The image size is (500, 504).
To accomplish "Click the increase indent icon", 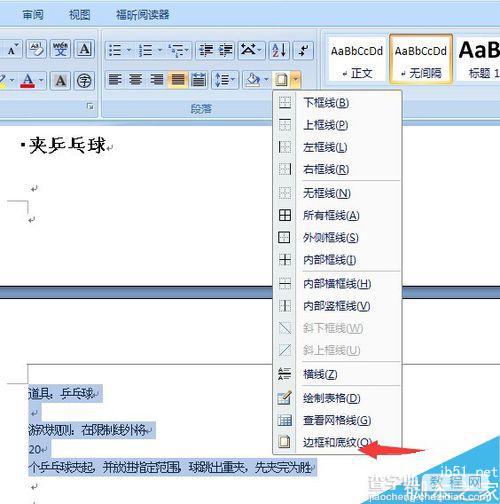I will coord(225,50).
